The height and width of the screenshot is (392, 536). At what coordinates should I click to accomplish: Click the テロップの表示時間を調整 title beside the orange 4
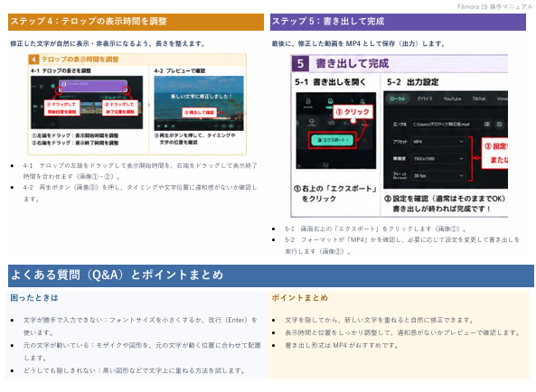click(x=80, y=60)
